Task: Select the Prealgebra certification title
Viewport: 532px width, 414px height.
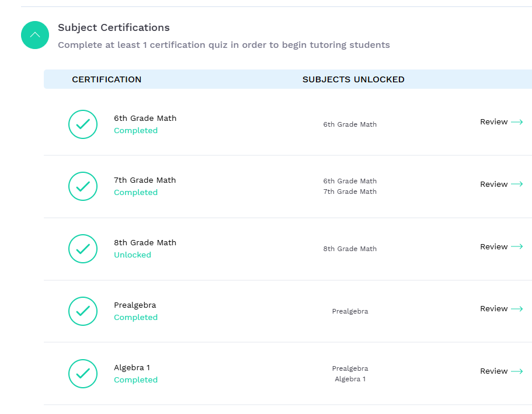Action: 135,305
